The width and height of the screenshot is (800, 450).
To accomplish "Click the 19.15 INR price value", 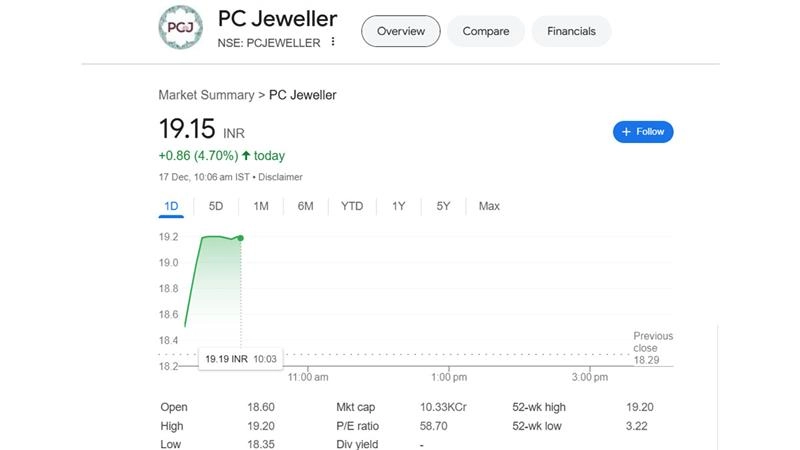I will [188, 130].
